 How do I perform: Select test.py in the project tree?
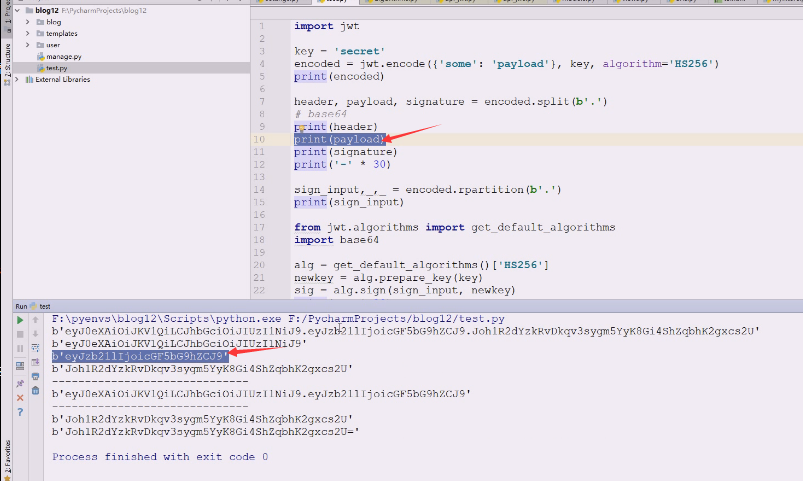(56, 68)
